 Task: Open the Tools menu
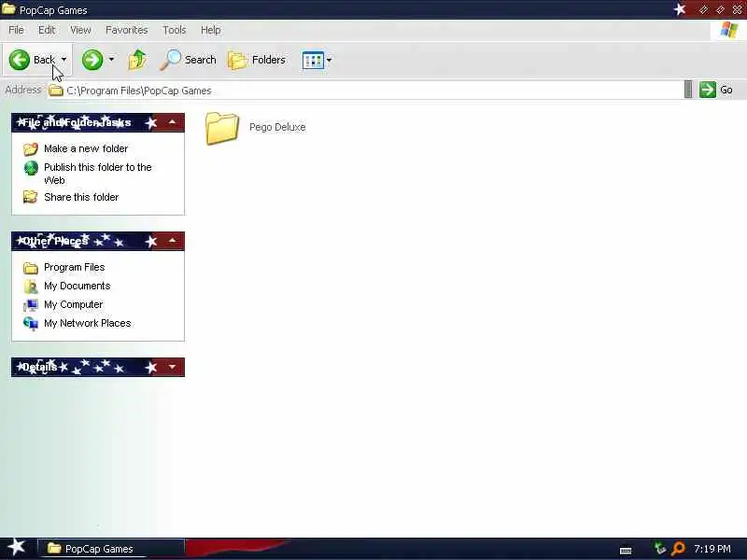tap(175, 30)
